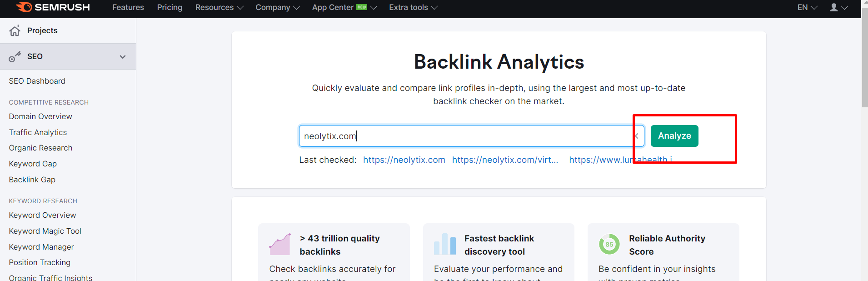Open the Extra tools dropdown
Screen dimensions: 868x281
pyautogui.click(x=414, y=7)
